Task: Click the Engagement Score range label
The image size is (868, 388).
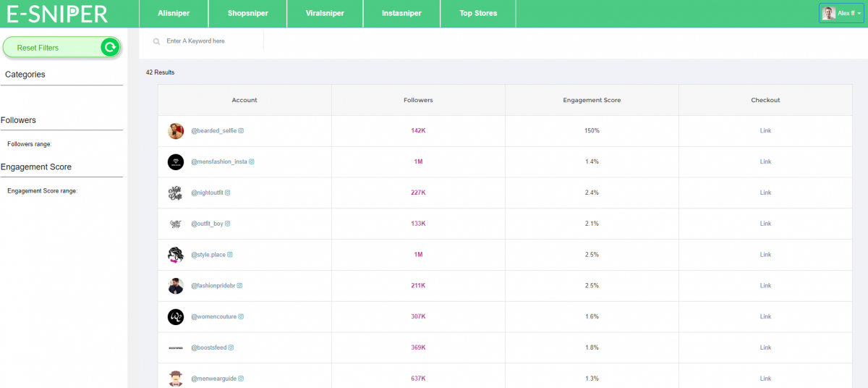Action: point(42,191)
